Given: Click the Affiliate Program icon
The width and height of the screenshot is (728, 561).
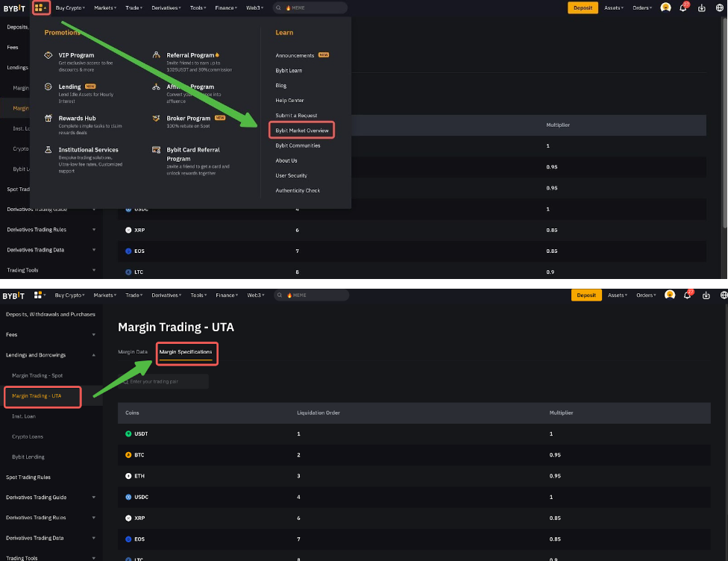Looking at the screenshot, I should (157, 87).
